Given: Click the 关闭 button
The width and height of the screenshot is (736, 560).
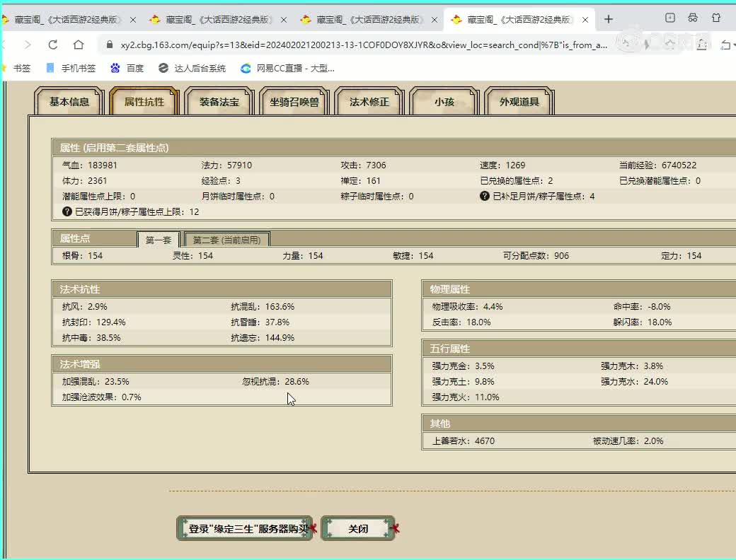Looking at the screenshot, I should (x=358, y=528).
